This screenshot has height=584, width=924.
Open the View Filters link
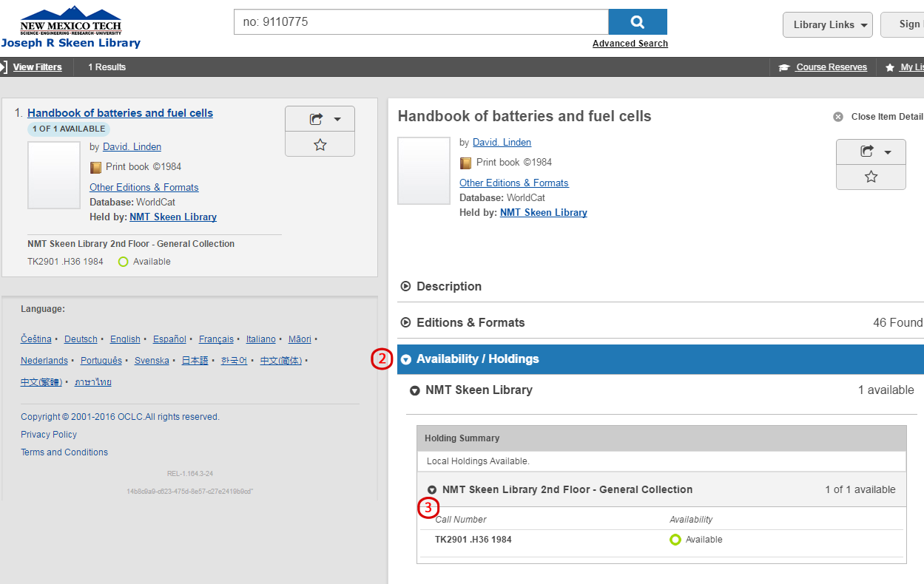[x=38, y=67]
